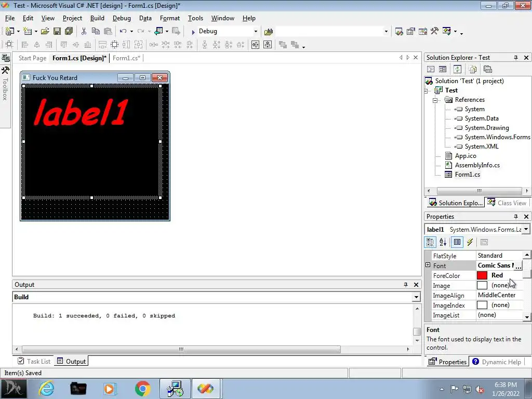Open the Properties object selector dropdown

tap(526, 229)
